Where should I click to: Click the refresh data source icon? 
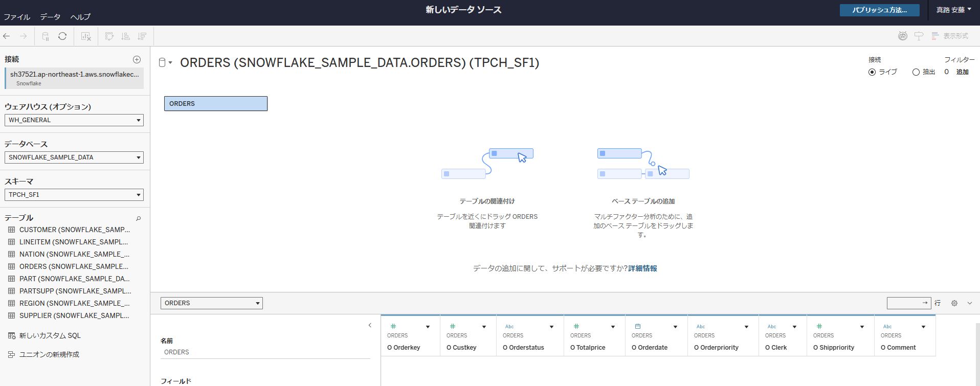62,36
